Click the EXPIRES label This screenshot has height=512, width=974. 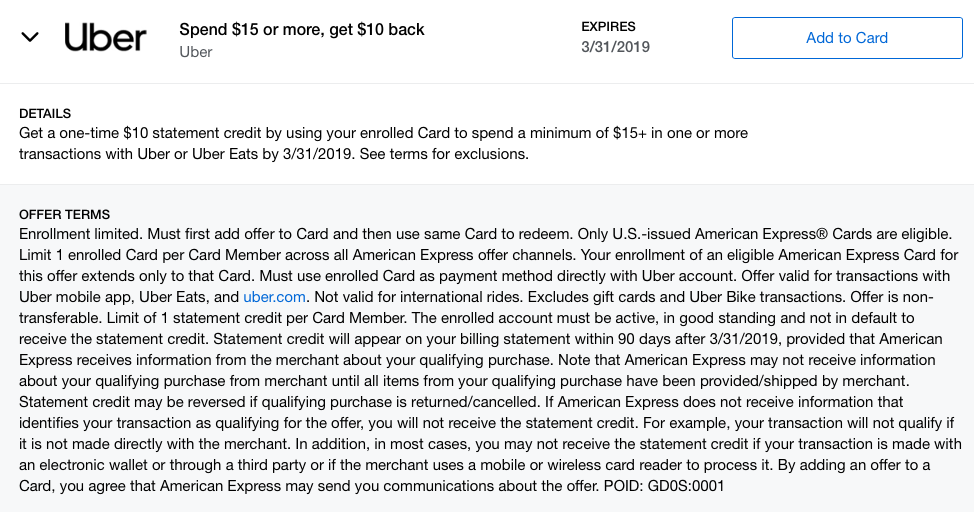(x=607, y=27)
